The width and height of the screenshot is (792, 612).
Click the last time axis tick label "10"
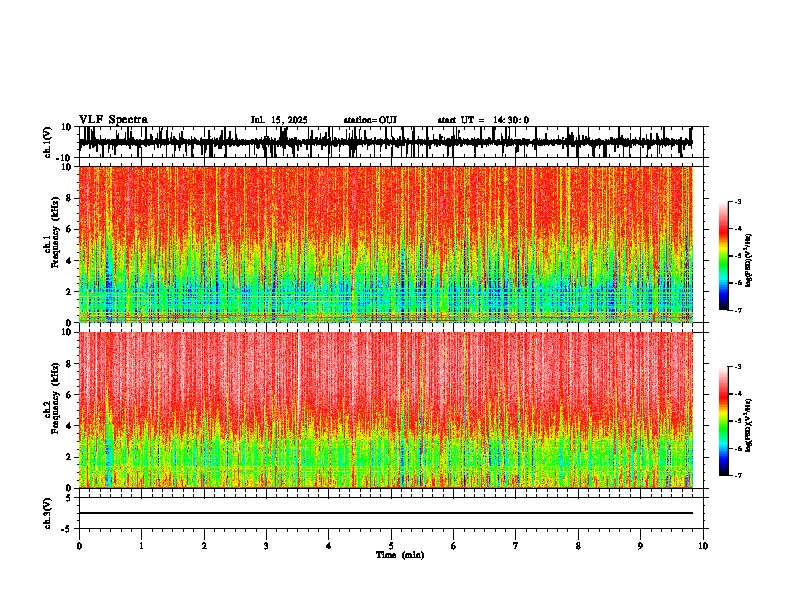[x=703, y=546]
